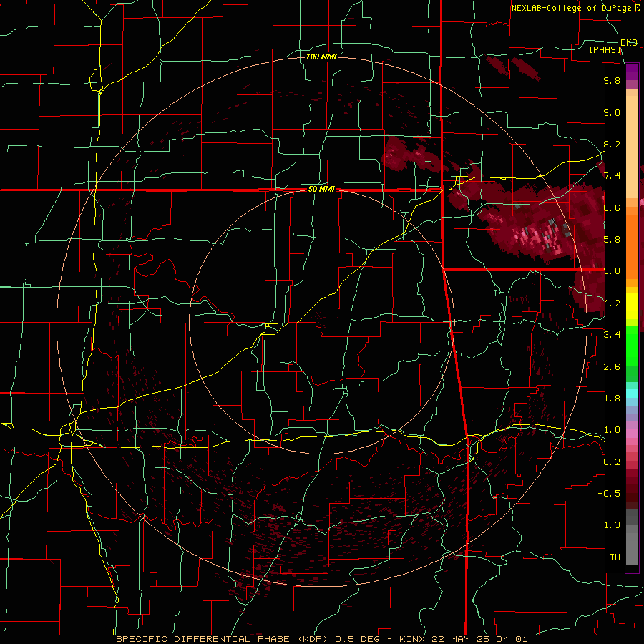Click the 04:01 time stamp
Image resolution: width=644 pixels, height=644 pixels.
coord(511,639)
